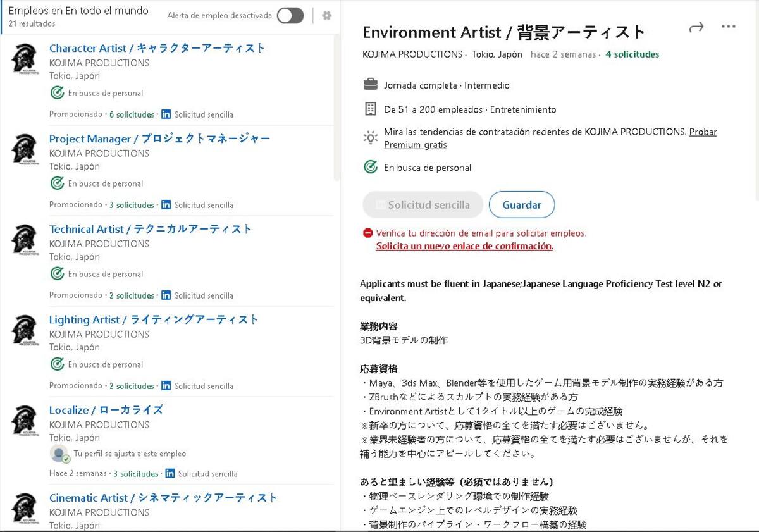Click the red email verification warning icon
Image resolution: width=759 pixels, height=532 pixels.
pos(368,233)
